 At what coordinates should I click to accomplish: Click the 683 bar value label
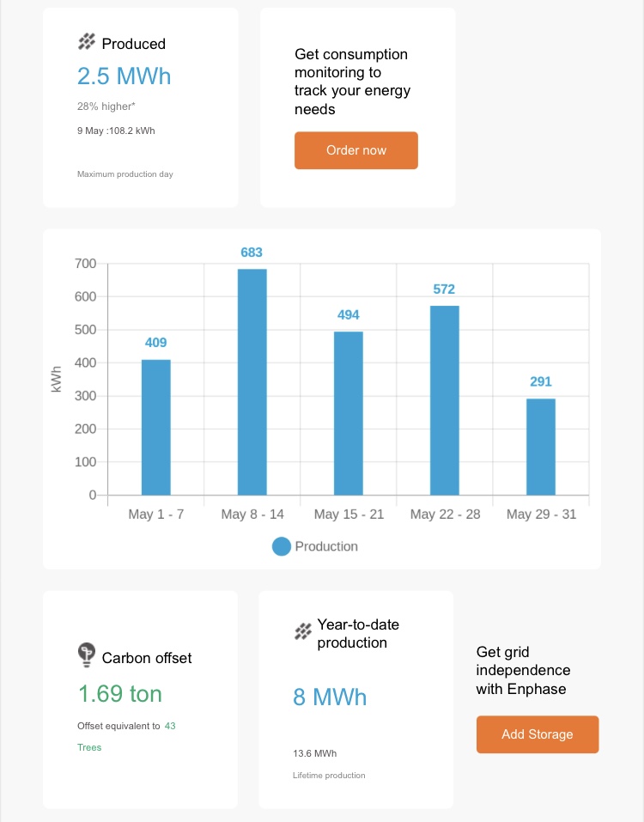click(x=252, y=253)
